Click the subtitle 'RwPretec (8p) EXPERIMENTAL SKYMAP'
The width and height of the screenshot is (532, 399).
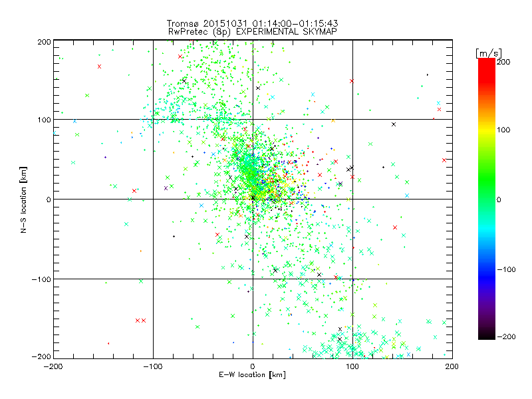pos(253,32)
